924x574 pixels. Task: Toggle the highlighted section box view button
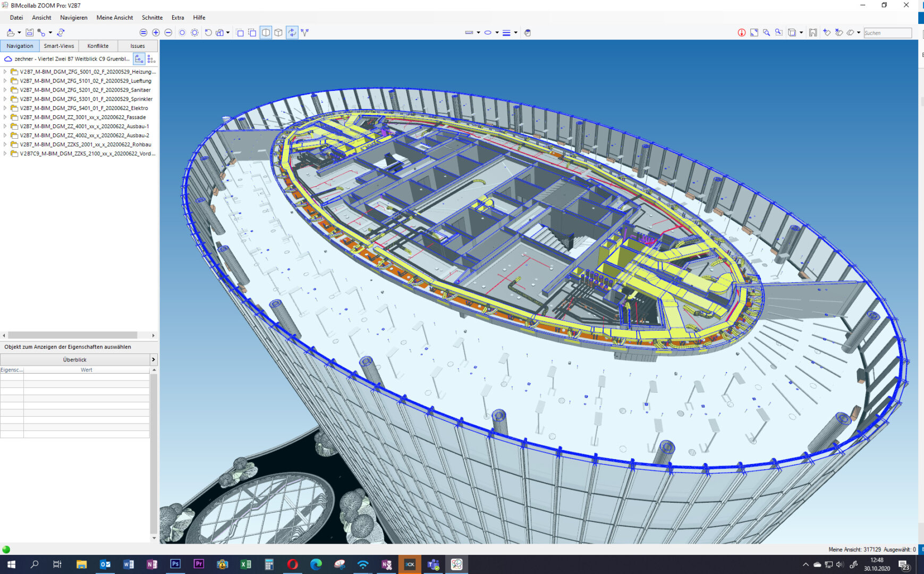tap(266, 32)
